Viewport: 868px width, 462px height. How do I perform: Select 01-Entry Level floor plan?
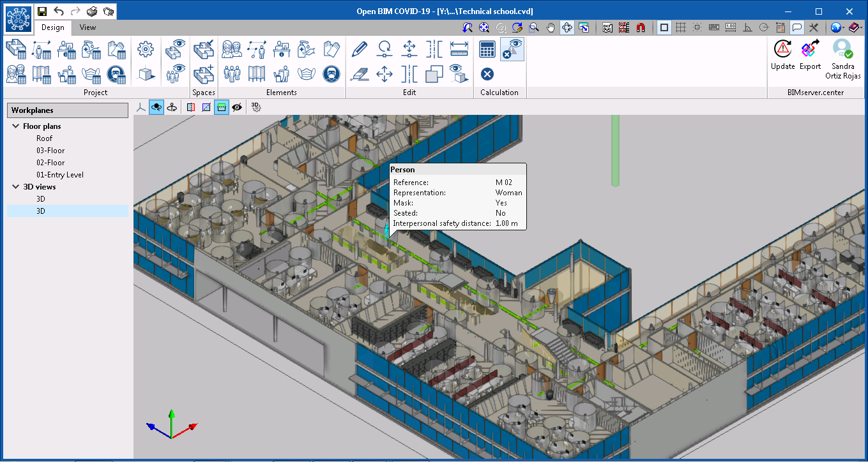click(59, 174)
